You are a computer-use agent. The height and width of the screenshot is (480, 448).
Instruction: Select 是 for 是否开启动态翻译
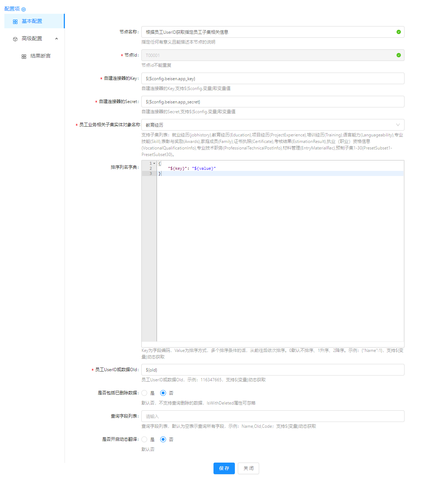[x=144, y=439]
